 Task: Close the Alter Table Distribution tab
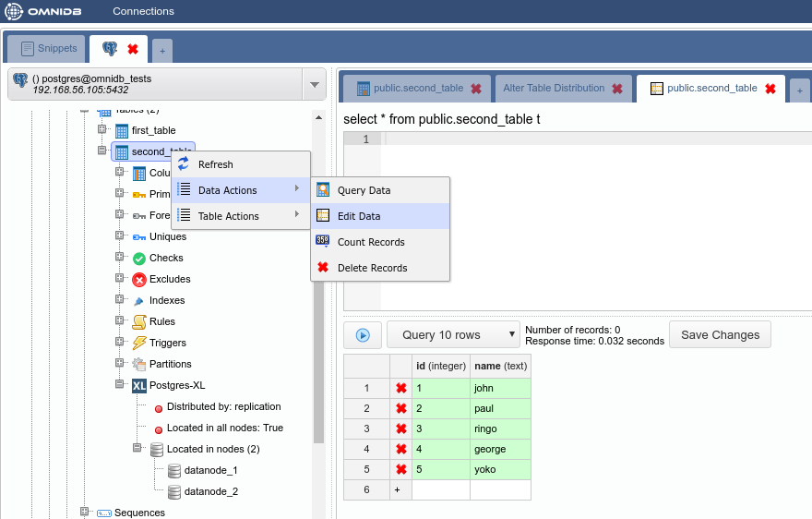point(616,89)
